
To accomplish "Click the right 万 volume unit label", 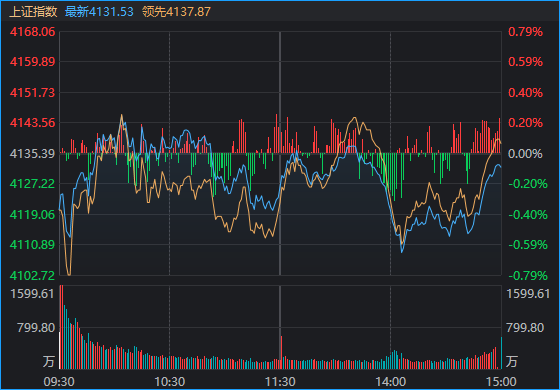I will pos(512,361).
